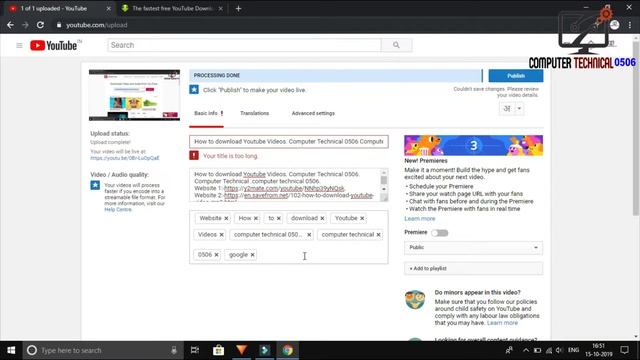Open the taskbar notification center

[624, 350]
